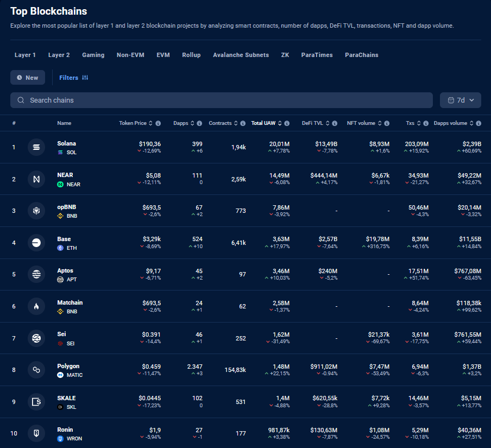The width and height of the screenshot is (491, 448).
Task: Click the Sei chain logo icon
Action: coord(36,338)
